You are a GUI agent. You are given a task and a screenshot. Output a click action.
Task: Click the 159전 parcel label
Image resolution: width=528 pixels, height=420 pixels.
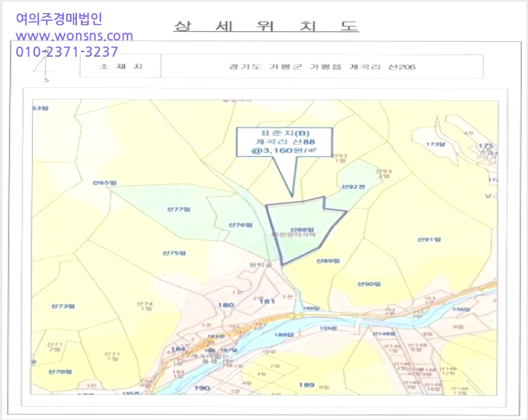[328, 328]
